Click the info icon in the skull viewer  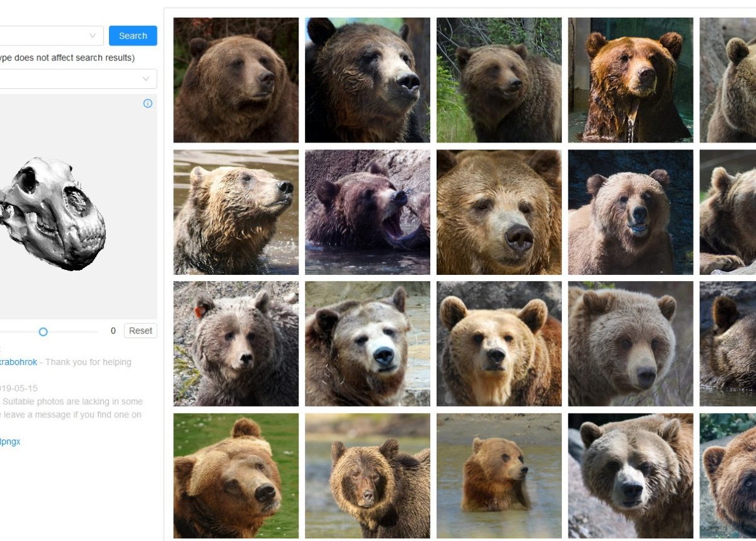click(x=147, y=103)
